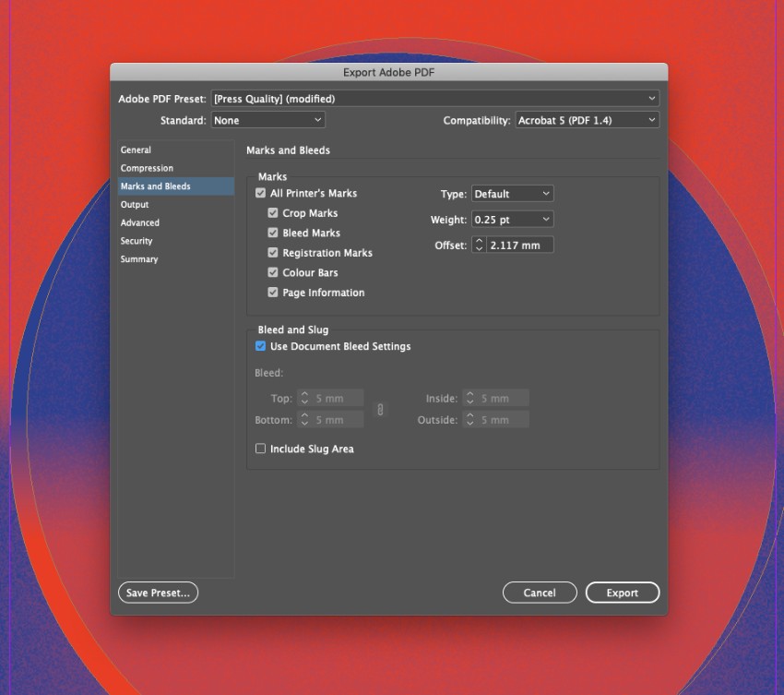Click the Save Preset button
This screenshot has height=695, width=784.
(x=158, y=593)
